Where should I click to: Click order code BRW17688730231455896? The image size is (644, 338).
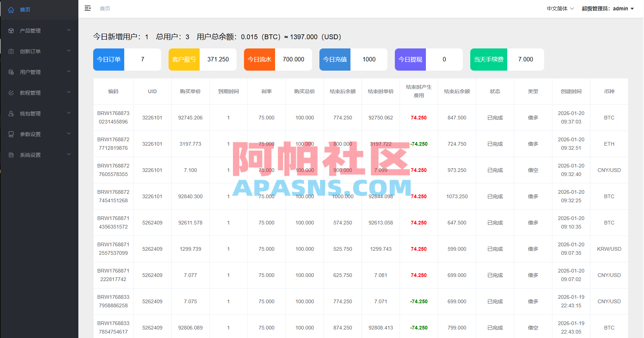pos(113,118)
